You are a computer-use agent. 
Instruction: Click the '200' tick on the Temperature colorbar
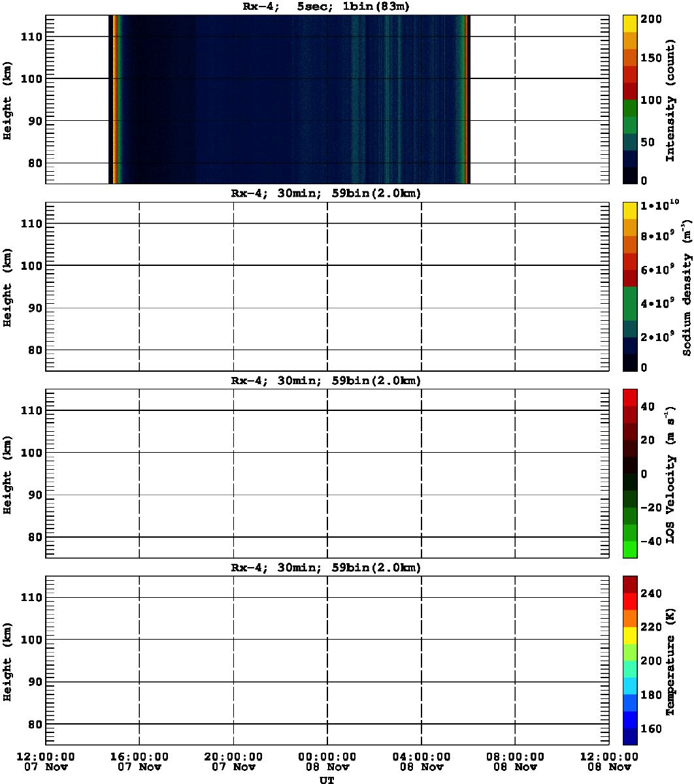(x=651, y=661)
